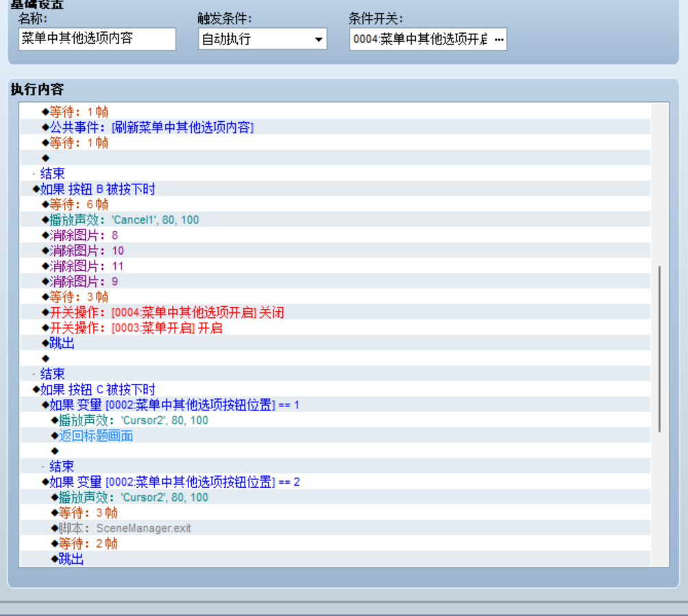The height and width of the screenshot is (616, 688).
Task: Click the command list vertical scrollbar thumb
Action: [659, 349]
